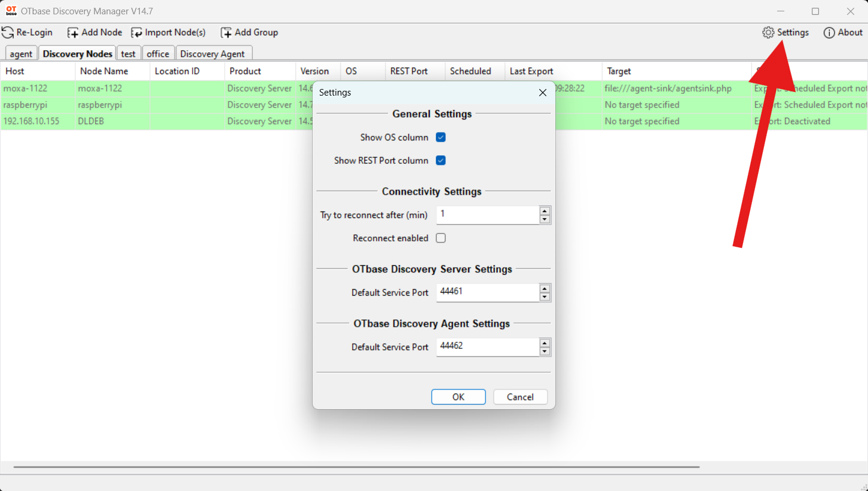
Task: Sort by the Node Name column header
Action: click(112, 71)
